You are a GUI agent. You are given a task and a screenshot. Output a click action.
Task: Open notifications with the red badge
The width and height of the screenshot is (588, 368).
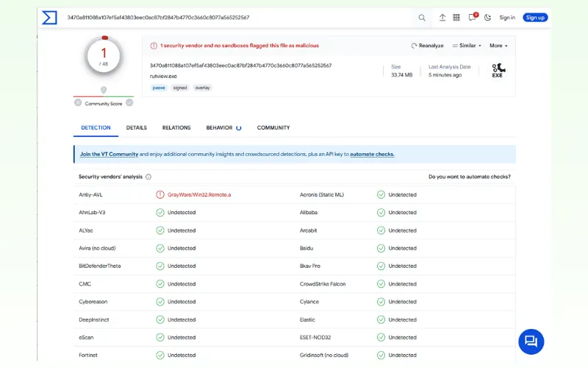[473, 17]
